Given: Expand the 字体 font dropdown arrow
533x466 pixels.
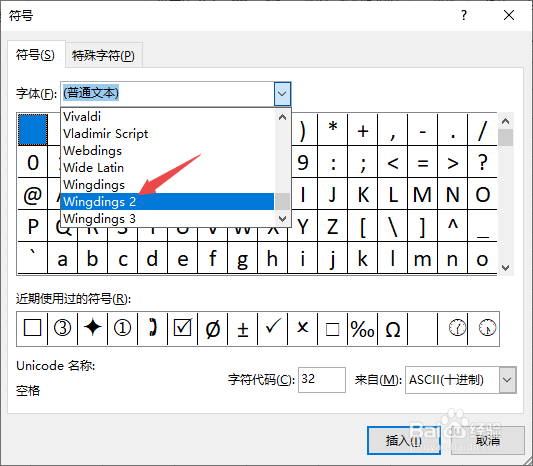Looking at the screenshot, I should [x=282, y=94].
